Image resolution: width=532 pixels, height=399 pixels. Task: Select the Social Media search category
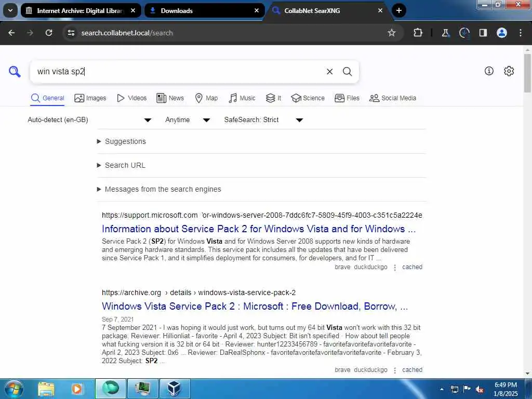pyautogui.click(x=393, y=98)
